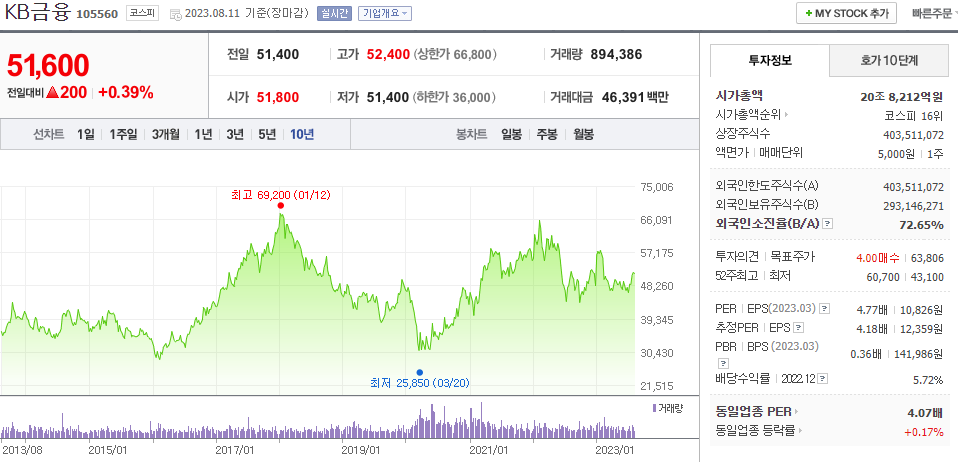Click arrow icon next to 동일업종 PER
This screenshot has width=958, height=462.
tap(796, 412)
